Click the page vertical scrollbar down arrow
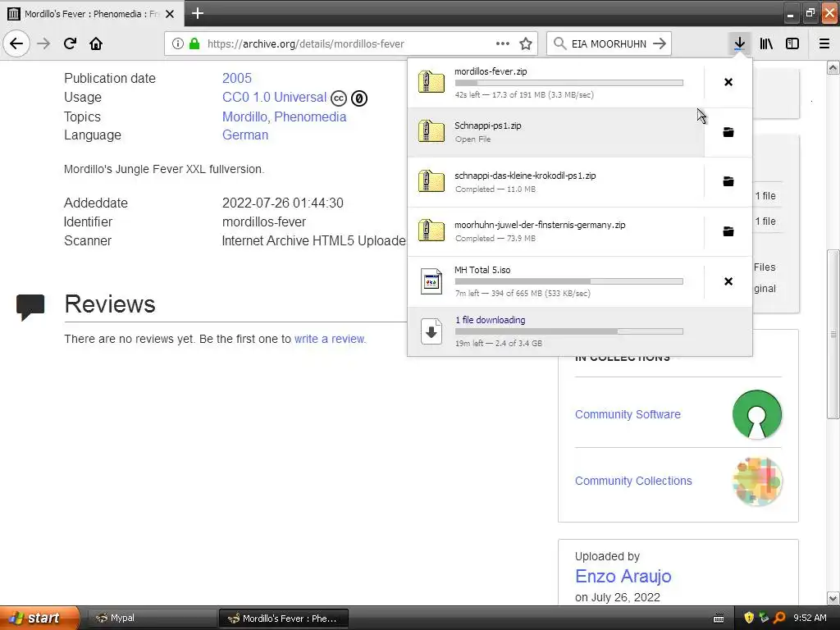The width and height of the screenshot is (840, 630). coord(833,598)
